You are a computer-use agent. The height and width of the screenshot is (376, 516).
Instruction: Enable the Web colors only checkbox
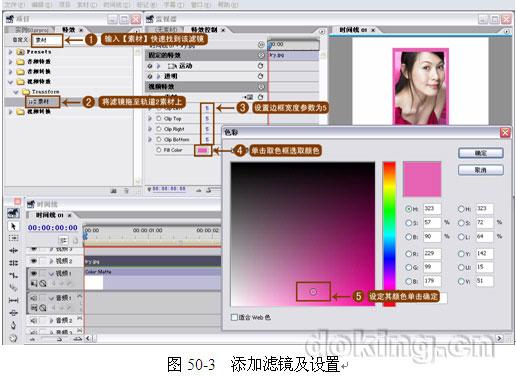[234, 317]
